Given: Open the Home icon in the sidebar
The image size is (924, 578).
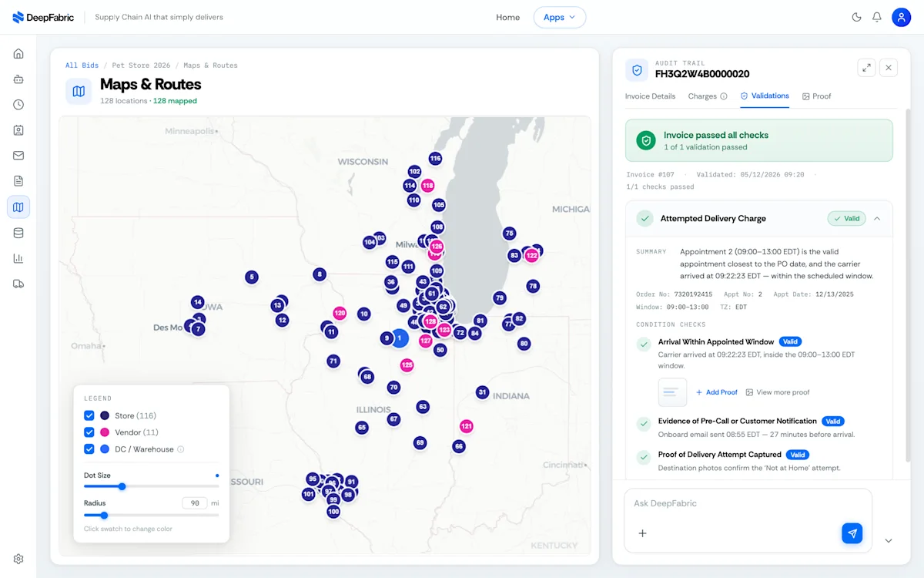Looking at the screenshot, I should (18, 54).
